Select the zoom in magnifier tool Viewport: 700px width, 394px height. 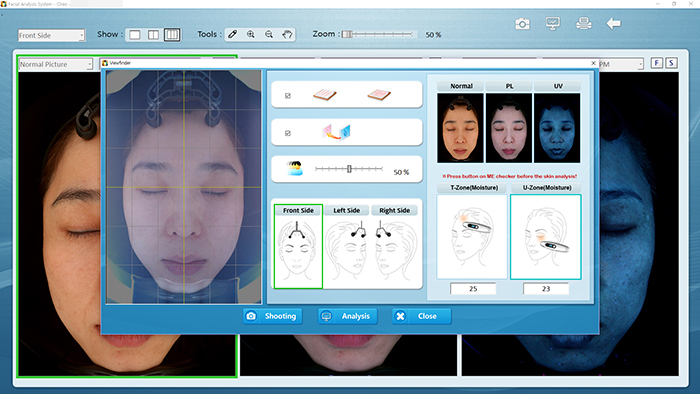251,34
